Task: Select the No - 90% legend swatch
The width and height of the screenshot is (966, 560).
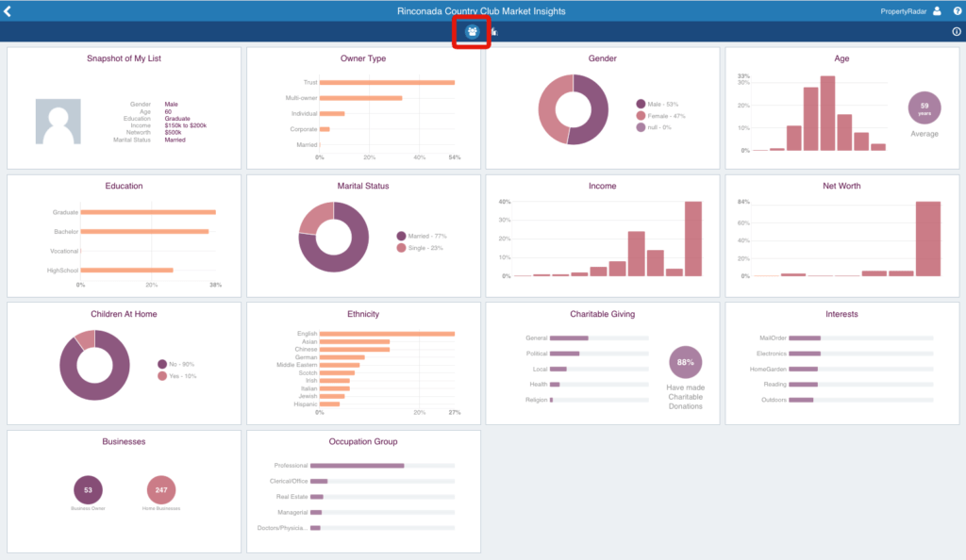Action: 162,364
